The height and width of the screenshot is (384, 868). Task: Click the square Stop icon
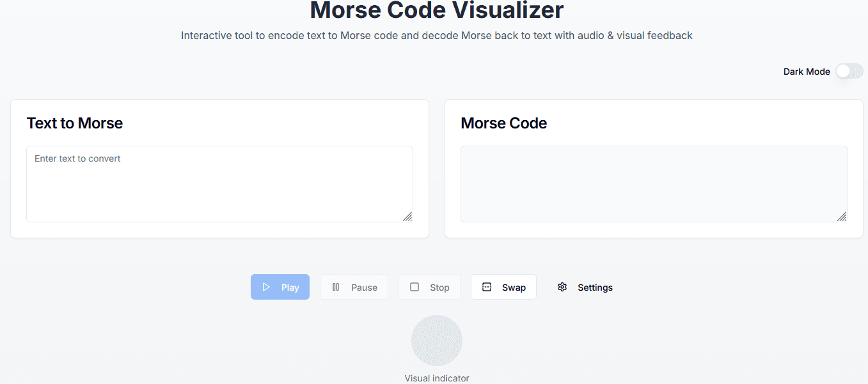[414, 287]
